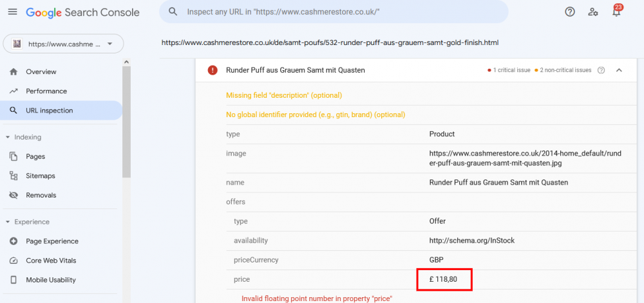Click the Google Search Console logo
The image size is (644, 303).
pos(82,12)
